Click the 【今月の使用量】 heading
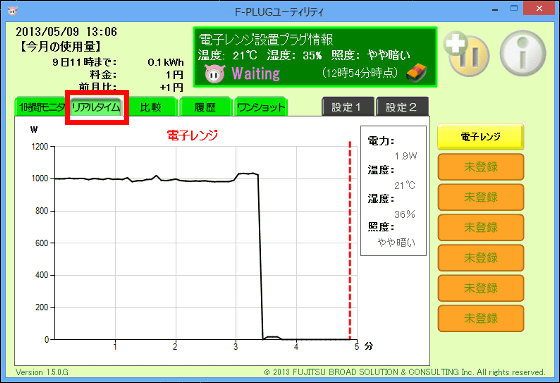560x383 pixels. click(x=61, y=46)
